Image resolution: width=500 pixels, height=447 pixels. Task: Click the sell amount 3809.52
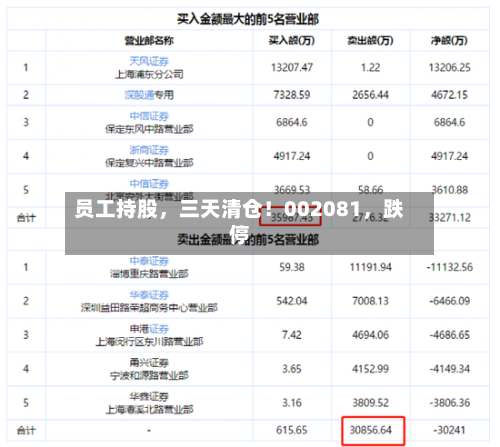[x=370, y=403]
